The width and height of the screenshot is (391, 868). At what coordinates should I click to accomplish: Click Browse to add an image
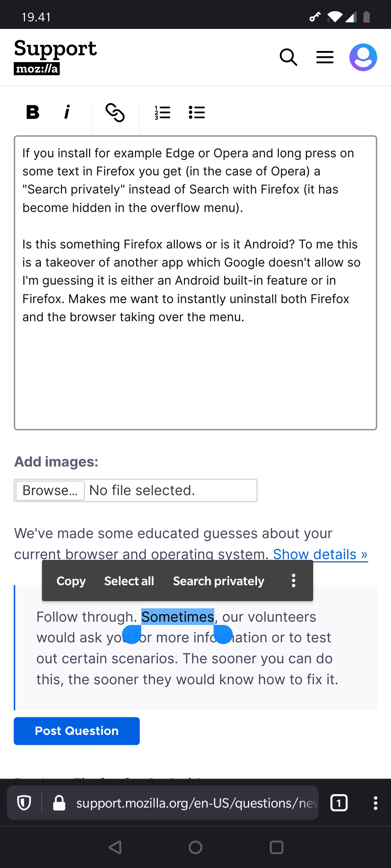[x=50, y=490]
